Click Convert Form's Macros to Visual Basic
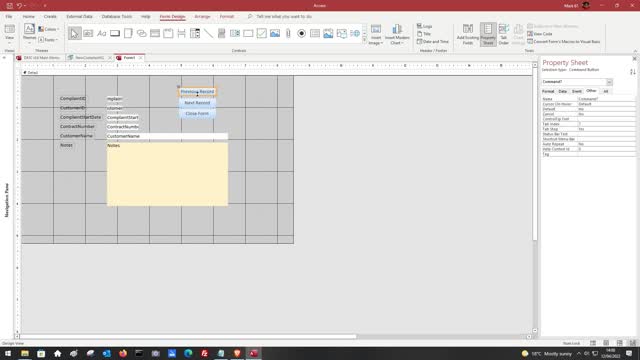The height and width of the screenshot is (360, 640). click(x=564, y=42)
